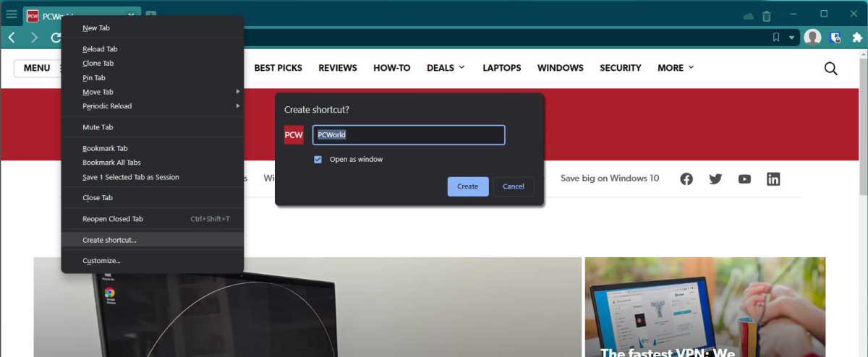Open Customize... from the context menu
Image resolution: width=868 pixels, height=357 pixels.
click(153, 261)
